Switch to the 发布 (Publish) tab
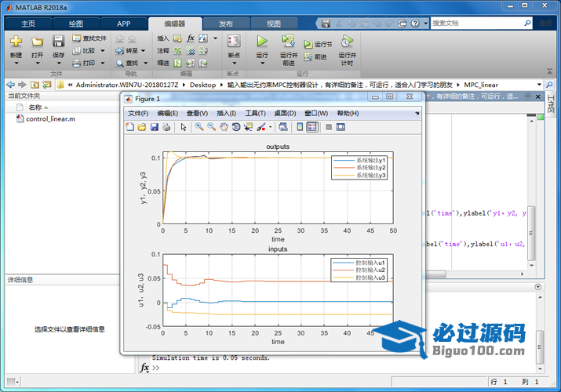 226,24
